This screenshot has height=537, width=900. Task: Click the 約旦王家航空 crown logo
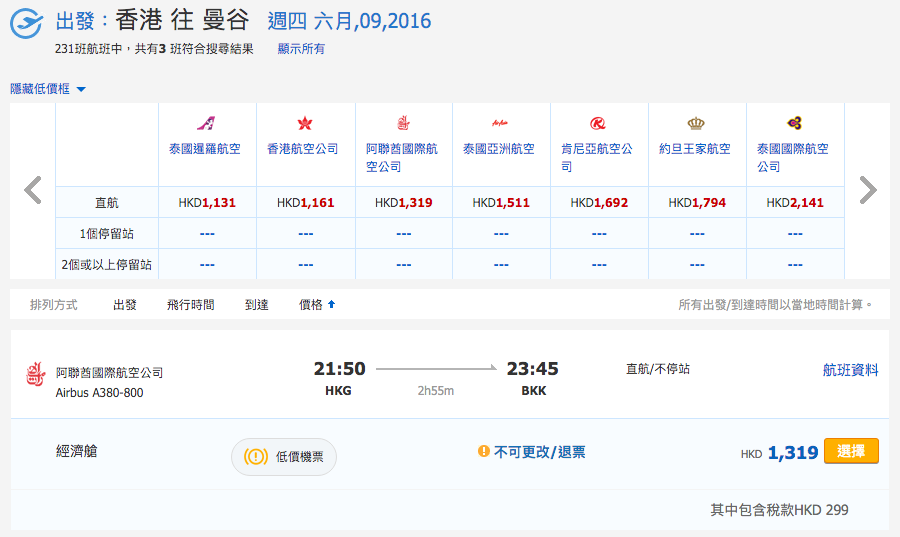point(696,123)
